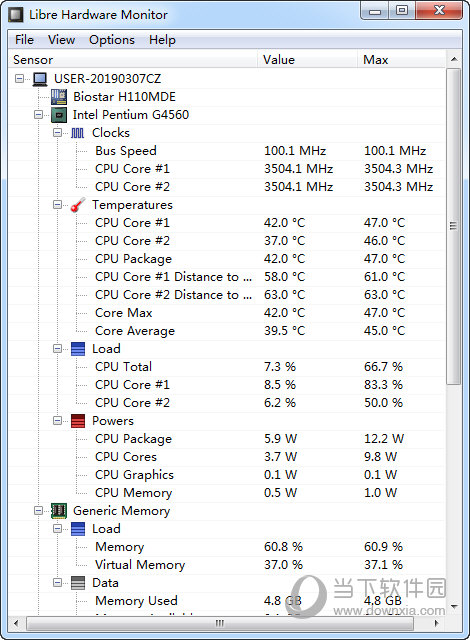Click the Biostar H110MDE motherboard icon
The height and width of the screenshot is (640, 470).
point(59,97)
